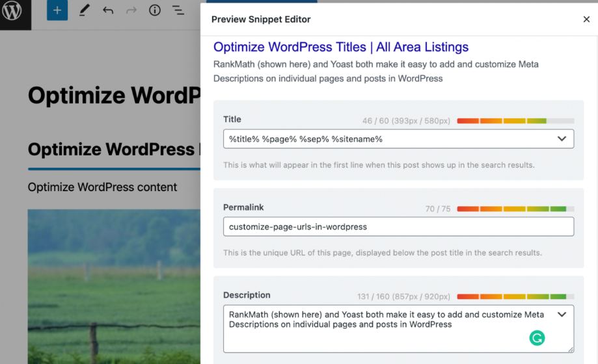Click into the Title template field
This screenshot has width=598, height=364.
tap(398, 139)
